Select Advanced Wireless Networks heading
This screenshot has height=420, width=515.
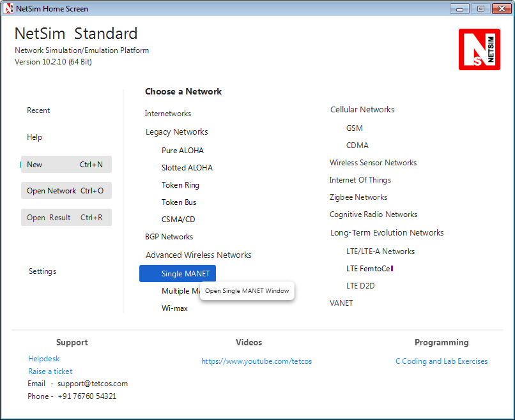coord(198,255)
